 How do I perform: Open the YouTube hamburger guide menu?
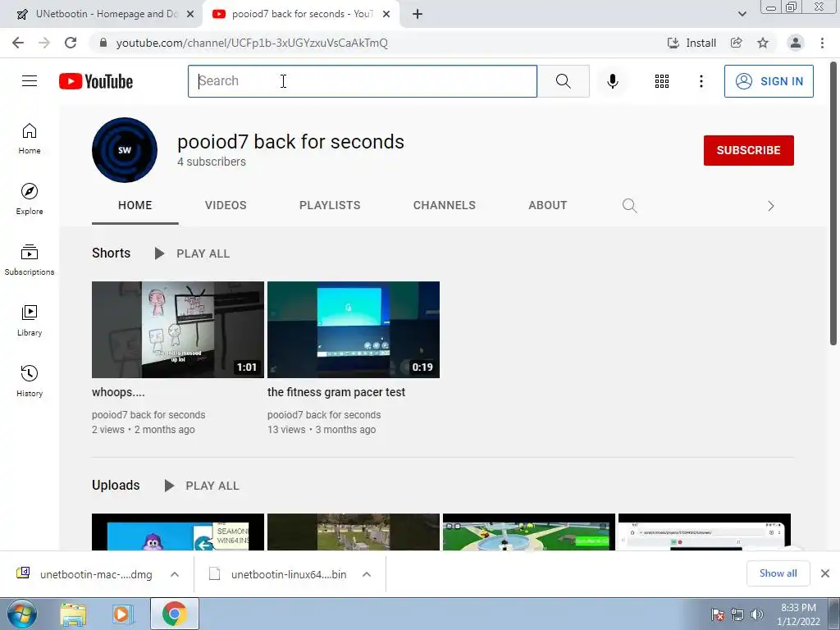click(x=30, y=81)
